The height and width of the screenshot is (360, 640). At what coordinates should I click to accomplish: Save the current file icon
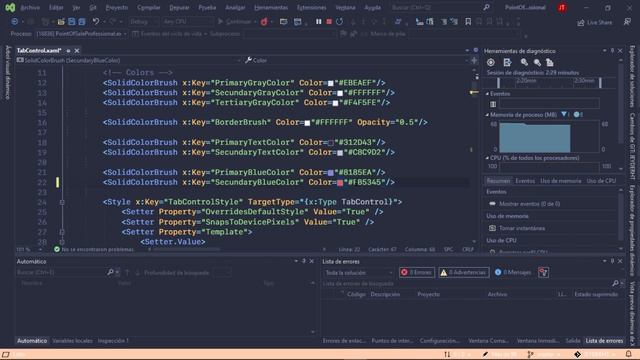pyautogui.click(x=72, y=22)
